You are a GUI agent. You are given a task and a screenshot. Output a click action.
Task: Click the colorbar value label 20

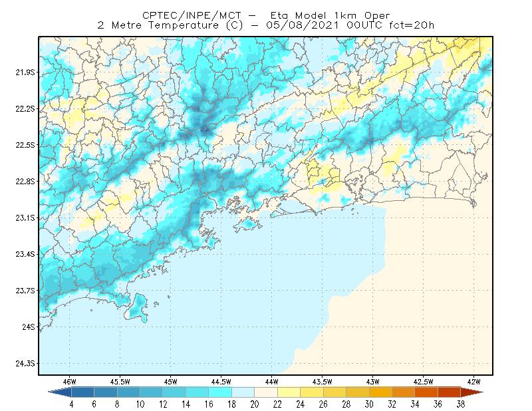pos(255,404)
